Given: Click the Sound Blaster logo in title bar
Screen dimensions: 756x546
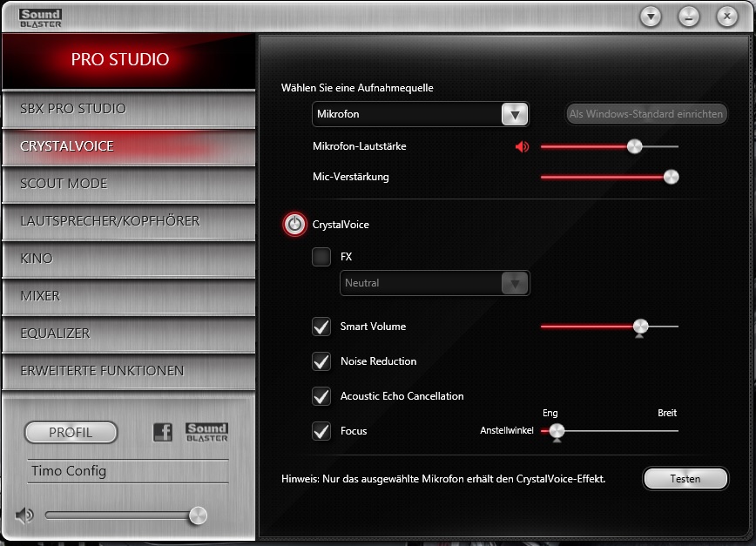Looking at the screenshot, I should pyautogui.click(x=40, y=17).
